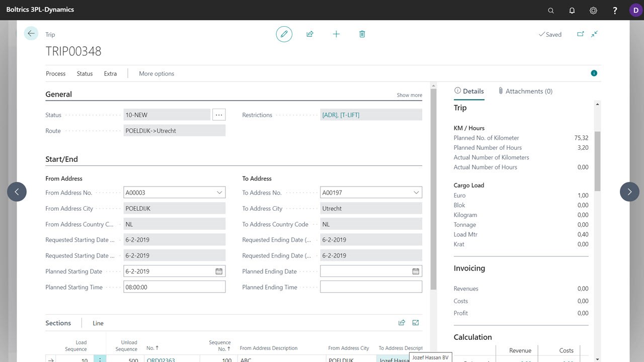The width and height of the screenshot is (644, 362).
Task: Open page in new window icon
Action: (x=580, y=34)
